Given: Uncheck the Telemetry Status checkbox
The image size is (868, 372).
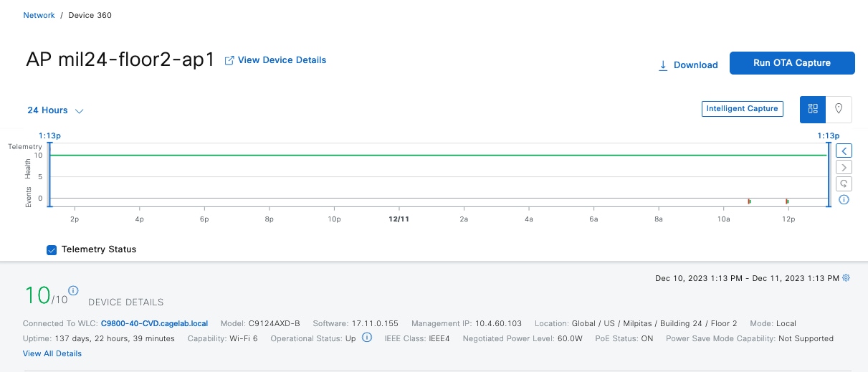Looking at the screenshot, I should click(52, 249).
